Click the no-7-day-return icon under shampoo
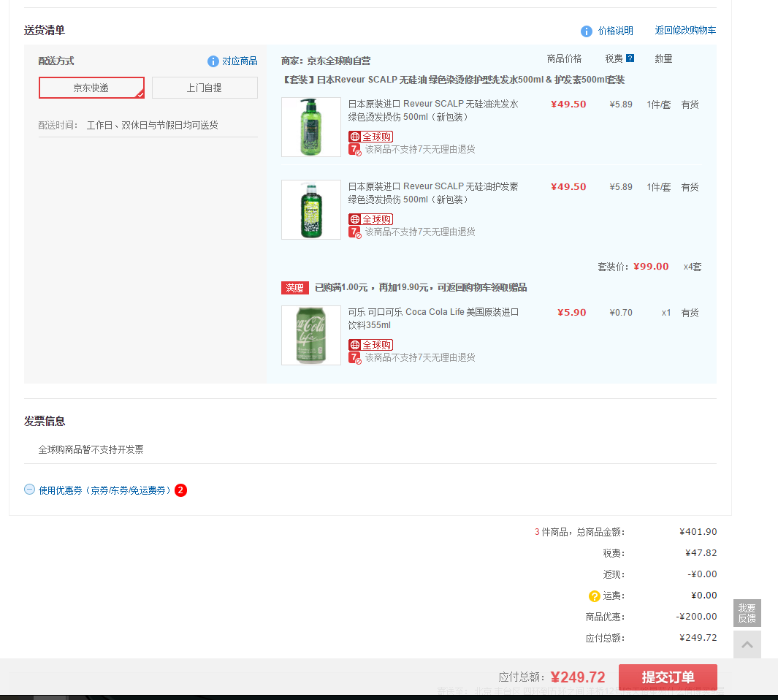The image size is (778, 700). [355, 150]
